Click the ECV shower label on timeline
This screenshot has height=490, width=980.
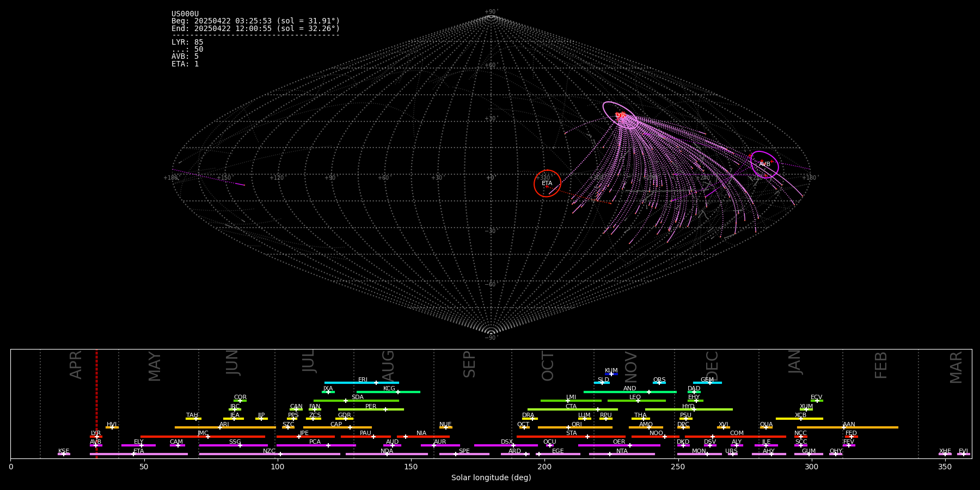[x=816, y=397]
